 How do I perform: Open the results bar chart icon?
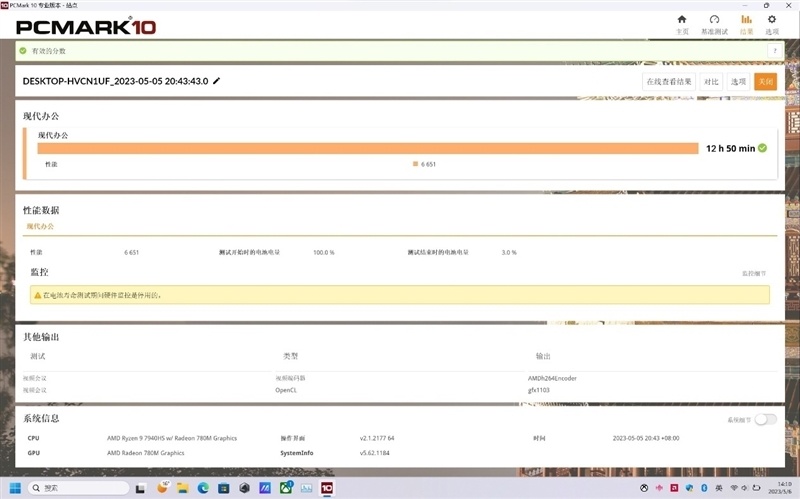pyautogui.click(x=746, y=19)
